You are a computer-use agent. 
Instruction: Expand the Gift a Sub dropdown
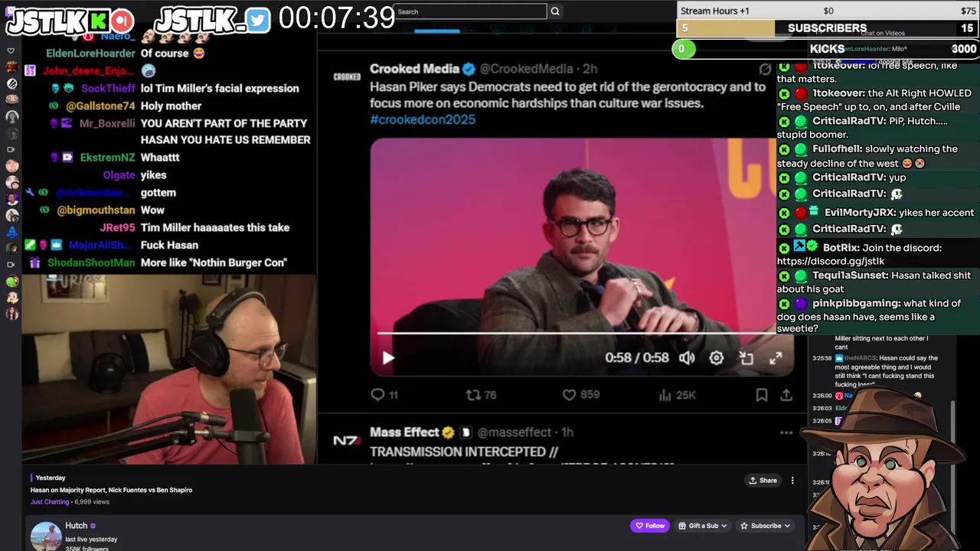(703, 526)
